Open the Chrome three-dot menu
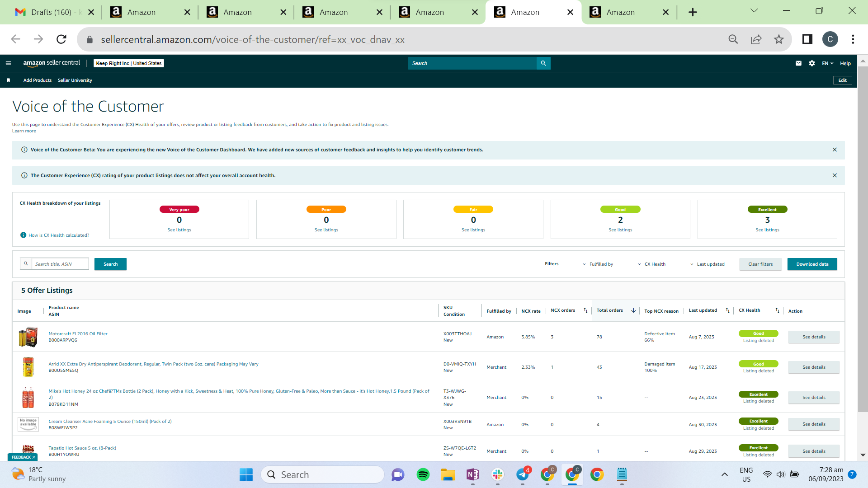868x488 pixels. pyautogui.click(x=853, y=39)
